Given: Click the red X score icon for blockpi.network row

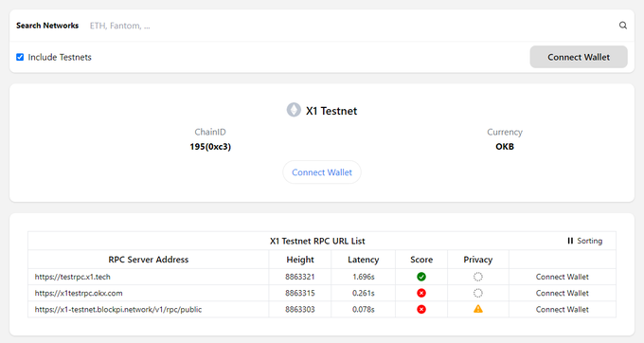Looking at the screenshot, I should (421, 309).
